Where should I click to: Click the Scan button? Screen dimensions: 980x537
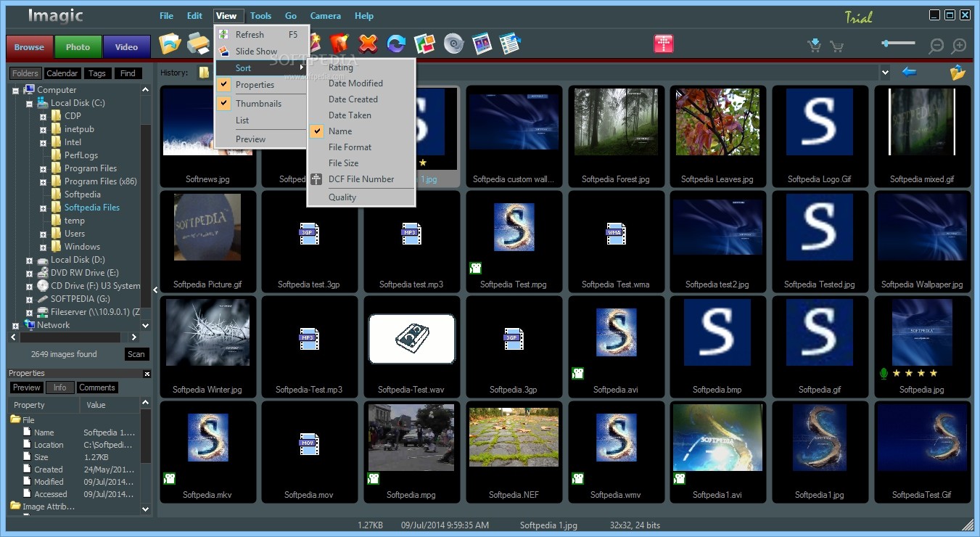pyautogui.click(x=136, y=354)
